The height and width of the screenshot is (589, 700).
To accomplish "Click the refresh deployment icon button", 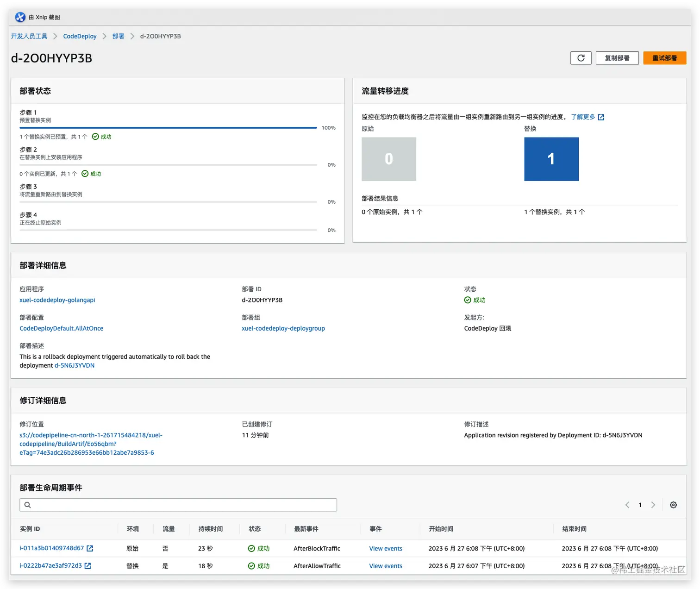I will [x=581, y=58].
